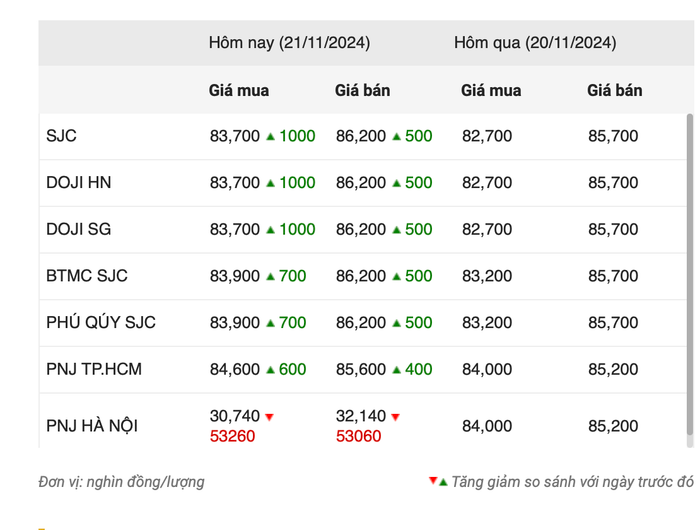Image resolution: width=700 pixels, height=530 pixels.
Task: Click PHÚ QUÝ SJC today's buy price 83,900
Action: (235, 322)
